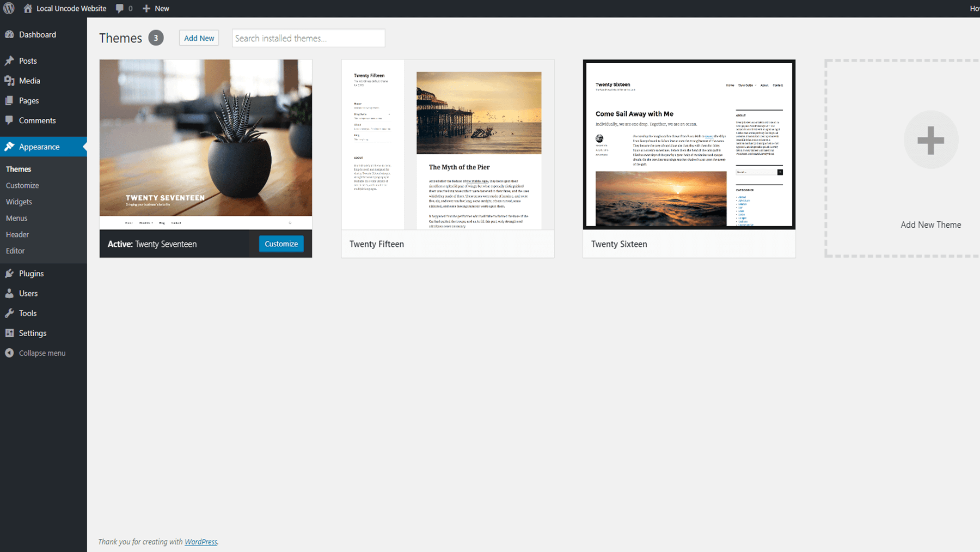The width and height of the screenshot is (980, 552).
Task: Click New in the admin bar
Action: point(162,8)
